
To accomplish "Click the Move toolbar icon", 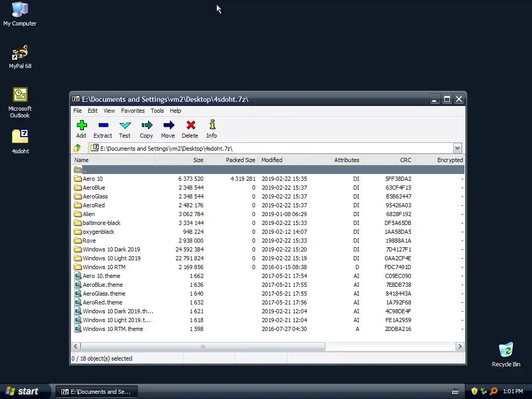I will pyautogui.click(x=168, y=125).
